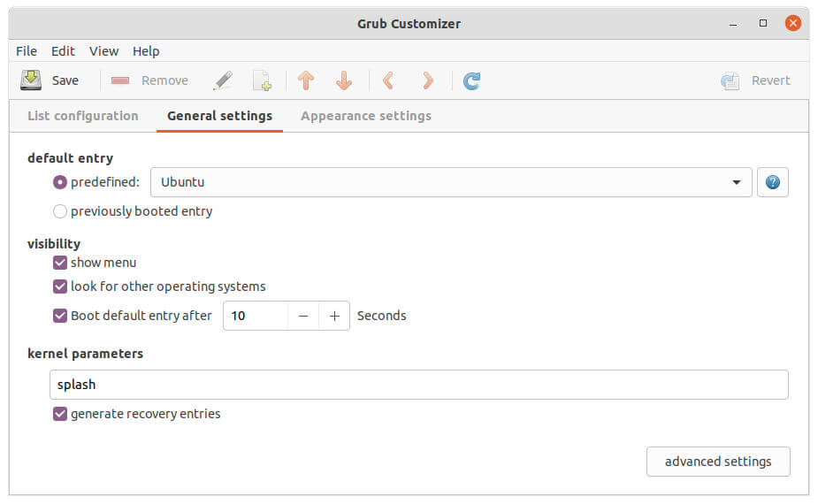Toggle look for other operating systems

tap(60, 286)
